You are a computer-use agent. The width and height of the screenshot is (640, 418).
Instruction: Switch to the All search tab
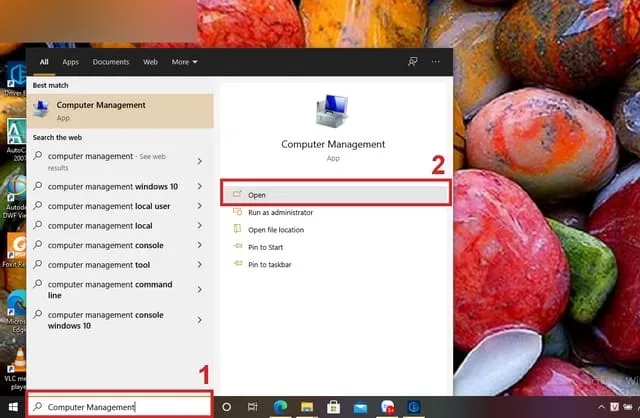point(44,62)
